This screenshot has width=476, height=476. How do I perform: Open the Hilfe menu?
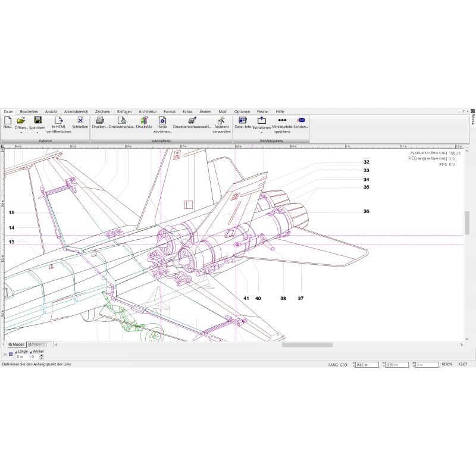click(280, 111)
